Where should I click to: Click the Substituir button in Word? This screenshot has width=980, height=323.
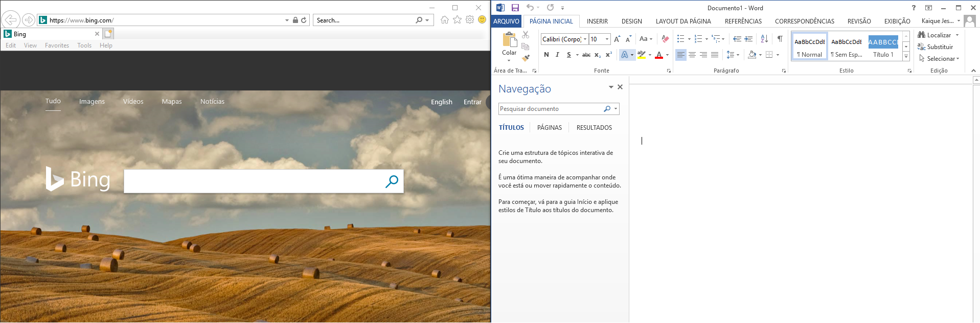point(936,47)
